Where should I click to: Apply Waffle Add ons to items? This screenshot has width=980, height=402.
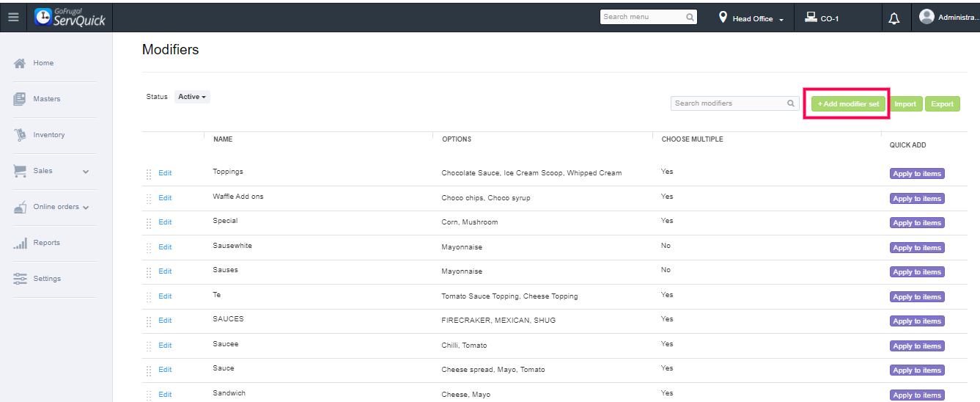coord(917,199)
